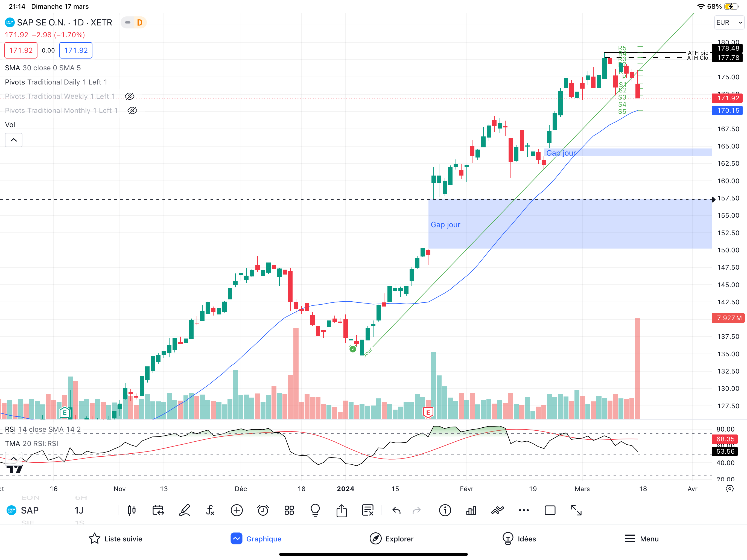Tap the red earnings E marker
The width and height of the screenshot is (747, 560).
(x=428, y=412)
